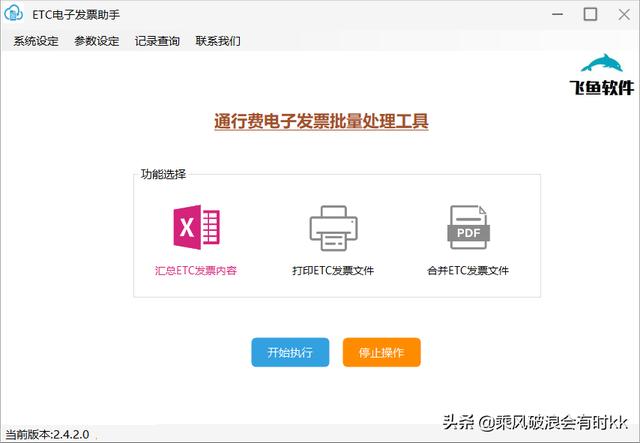Click the 停止操作 button
The height and width of the screenshot is (443, 640).
pyautogui.click(x=382, y=352)
